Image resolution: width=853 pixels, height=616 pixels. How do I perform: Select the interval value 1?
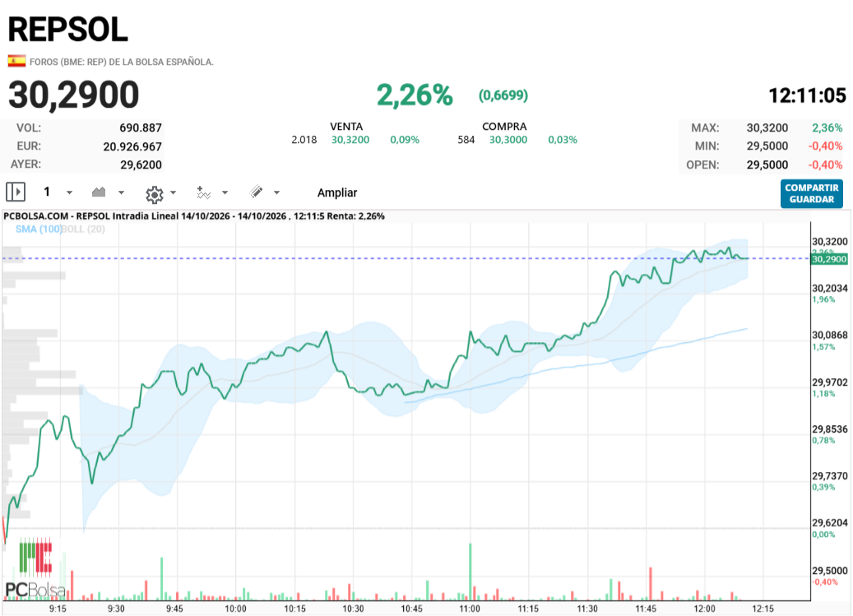(47, 192)
